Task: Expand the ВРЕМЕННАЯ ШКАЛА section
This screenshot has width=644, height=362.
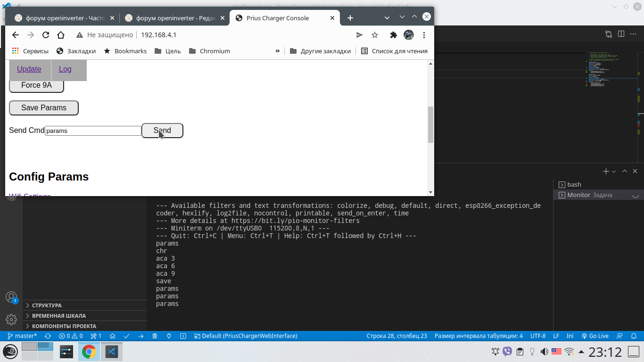Action: tap(58, 316)
